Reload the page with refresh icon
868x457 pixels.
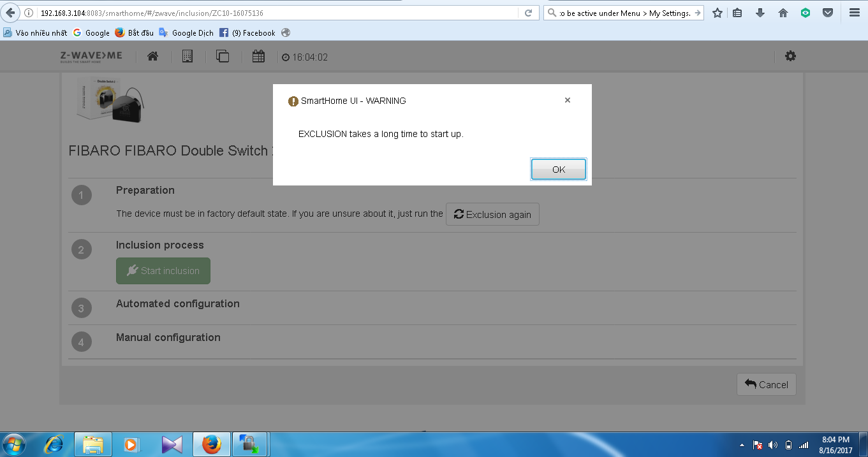528,13
